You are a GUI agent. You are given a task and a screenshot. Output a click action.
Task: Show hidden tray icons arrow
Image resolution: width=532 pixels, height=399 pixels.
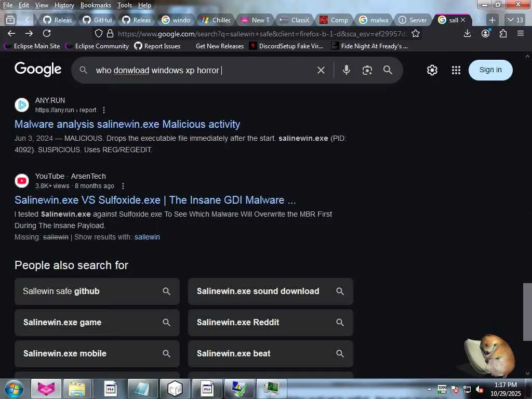tap(429, 390)
